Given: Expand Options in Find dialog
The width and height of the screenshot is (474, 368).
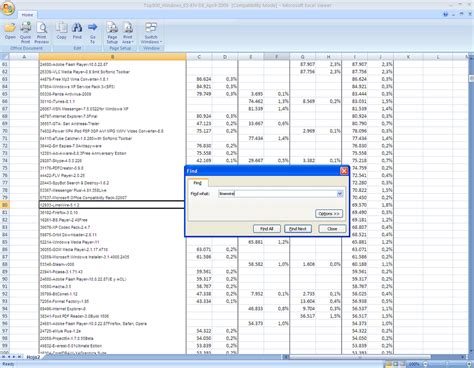Looking at the screenshot, I should 329,214.
